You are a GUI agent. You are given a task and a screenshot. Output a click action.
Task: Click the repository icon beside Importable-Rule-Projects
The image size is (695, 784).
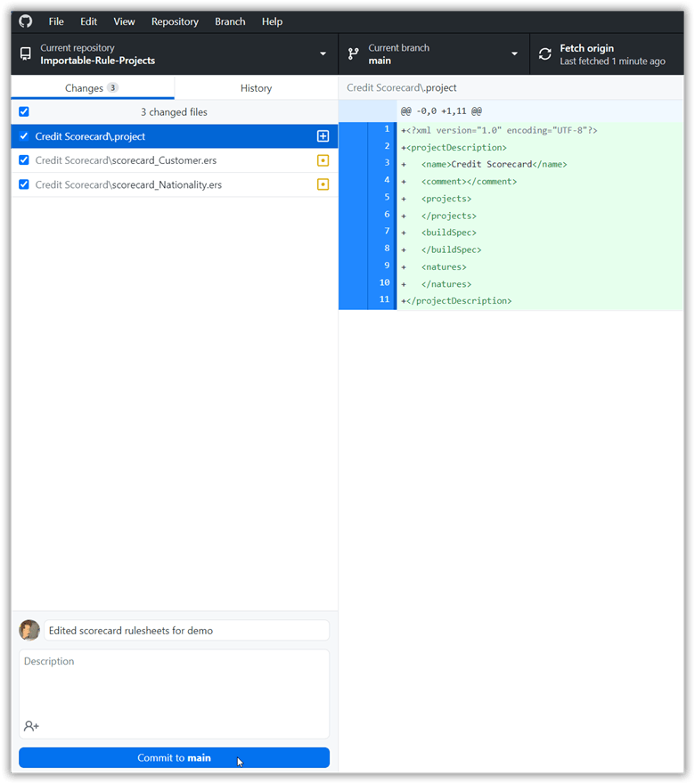pyautogui.click(x=26, y=54)
